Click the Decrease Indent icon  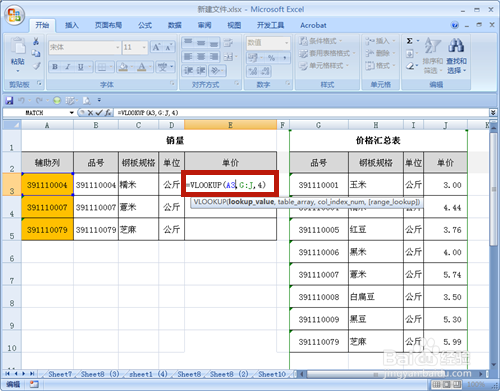[x=188, y=71]
